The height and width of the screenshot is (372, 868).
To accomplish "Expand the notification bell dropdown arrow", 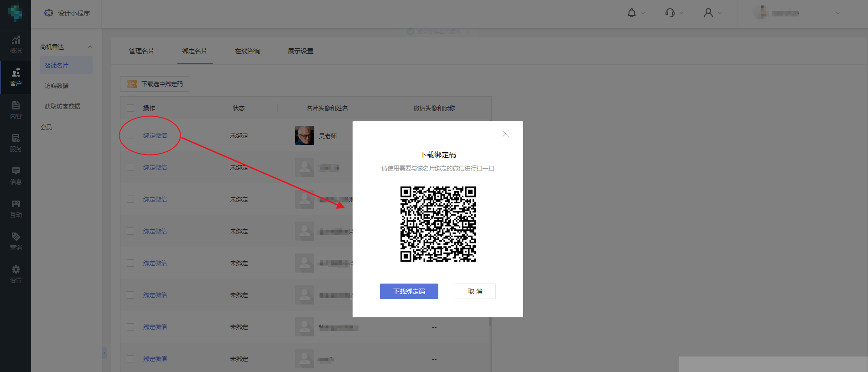I will click(643, 13).
